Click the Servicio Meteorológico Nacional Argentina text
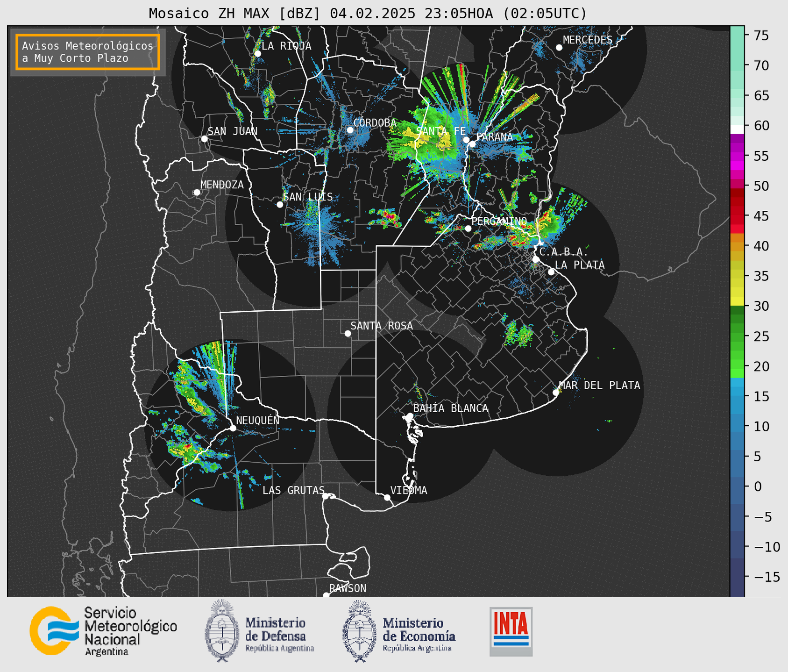The width and height of the screenshot is (788, 672). 130,631
